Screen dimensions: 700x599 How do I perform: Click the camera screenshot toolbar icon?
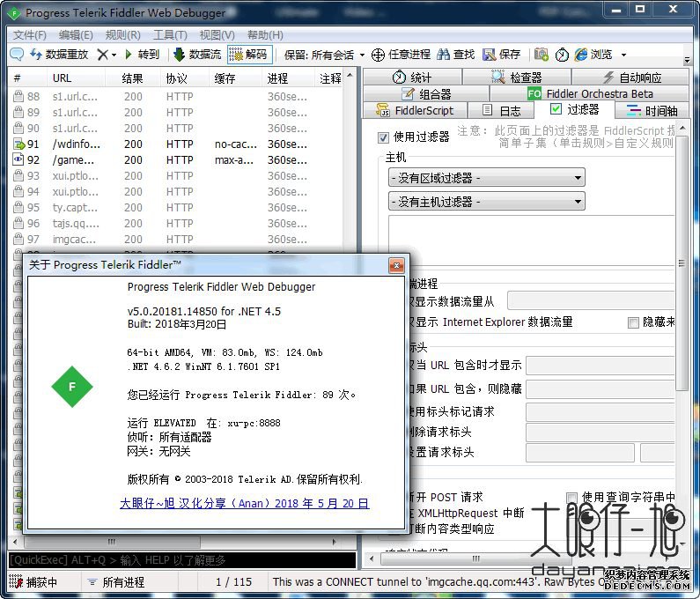542,55
